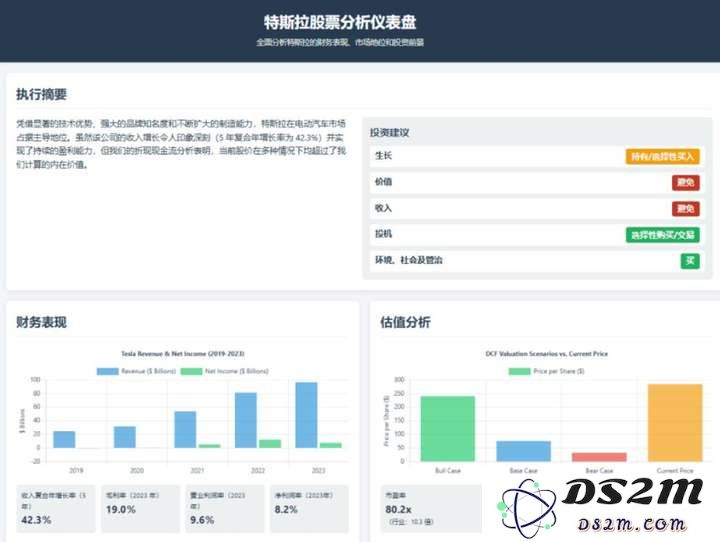This screenshot has width=720, height=542.
Task: Toggle the Net Income ($ Billions) legend item
Action: click(x=225, y=371)
